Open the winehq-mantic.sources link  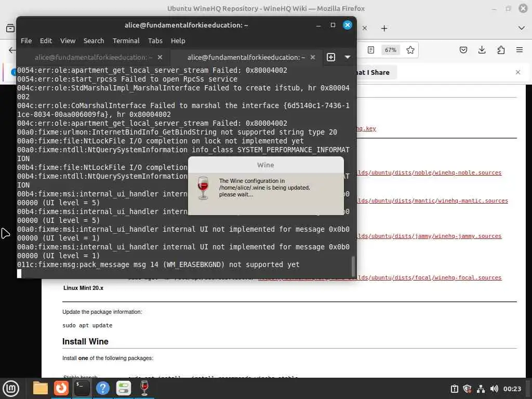pos(433,201)
